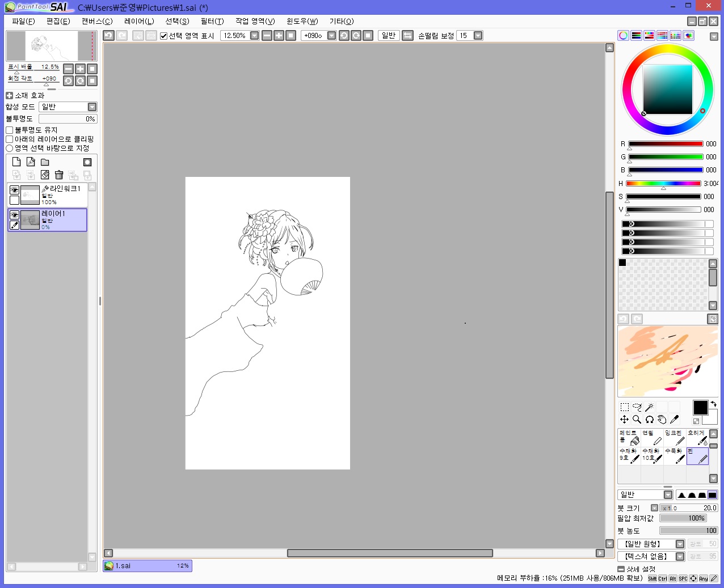Open the 필터(T) menu
This screenshot has height=588, width=724.
(x=212, y=21)
